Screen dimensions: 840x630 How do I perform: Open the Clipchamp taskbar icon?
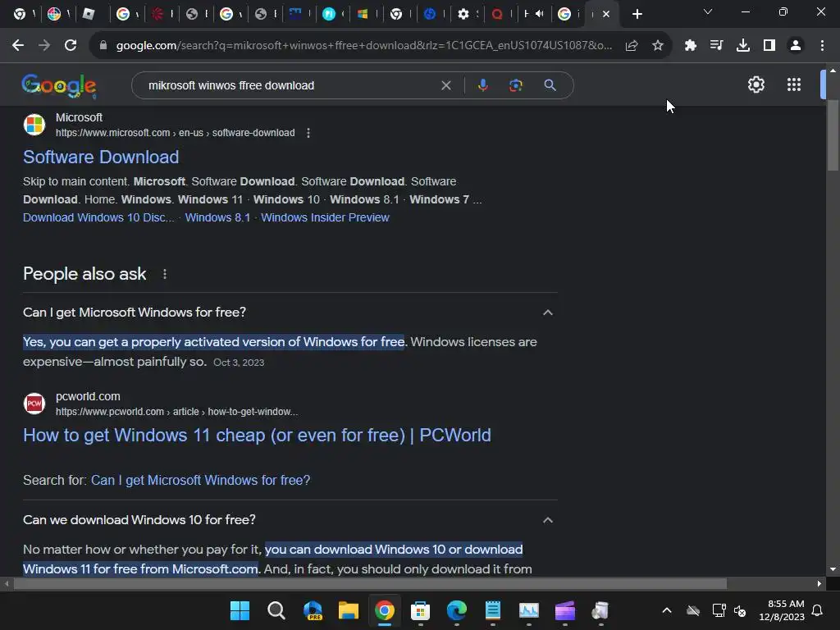(564, 610)
